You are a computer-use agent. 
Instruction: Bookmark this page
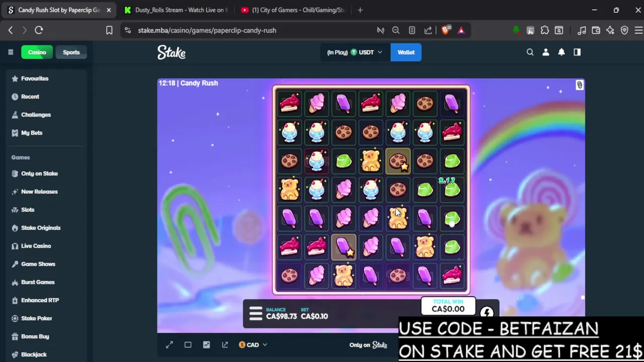coord(109,30)
